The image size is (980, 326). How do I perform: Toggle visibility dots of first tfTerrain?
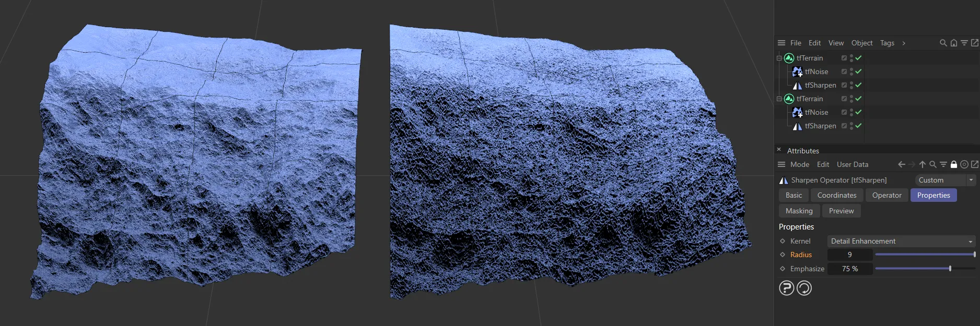[851, 58]
